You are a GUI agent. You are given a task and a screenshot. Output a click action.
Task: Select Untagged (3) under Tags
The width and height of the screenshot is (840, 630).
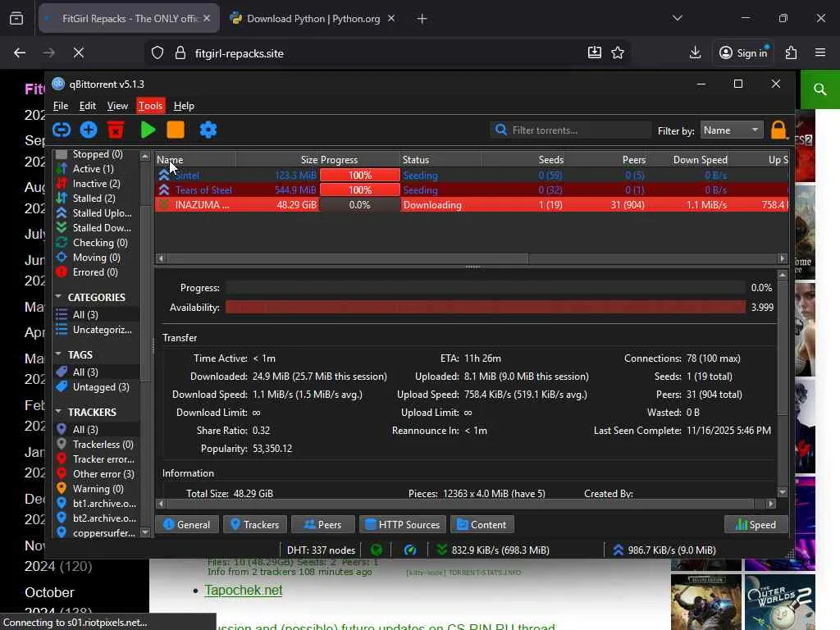pyautogui.click(x=97, y=387)
